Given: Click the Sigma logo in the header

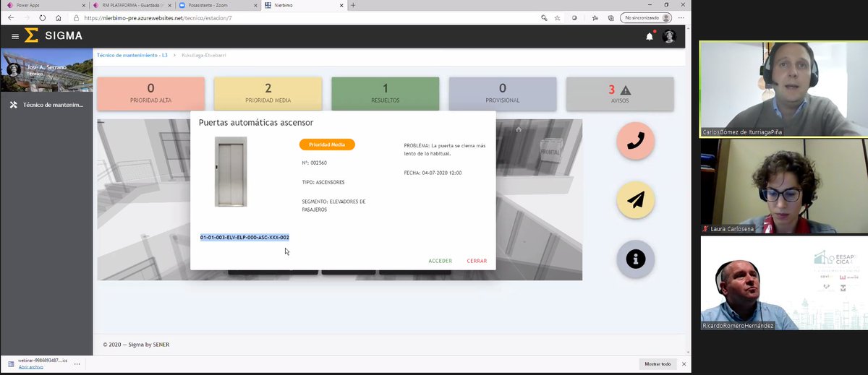Looking at the screenshot, I should pos(54,35).
